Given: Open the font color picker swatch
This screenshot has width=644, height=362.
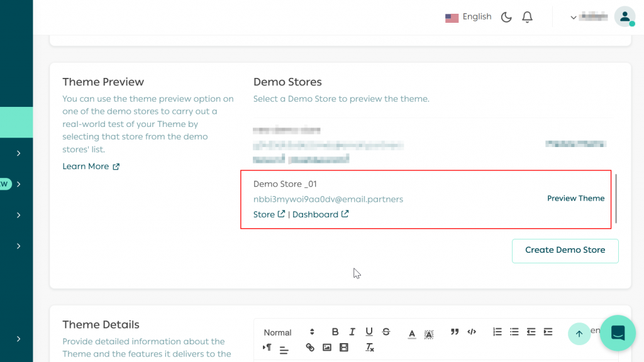Looking at the screenshot, I should pyautogui.click(x=411, y=332).
